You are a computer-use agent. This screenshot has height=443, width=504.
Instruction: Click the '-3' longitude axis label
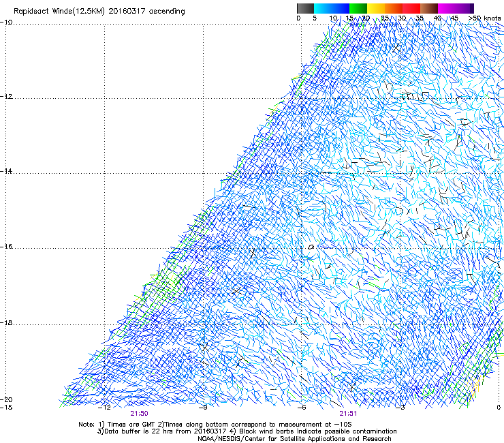(x=400, y=408)
